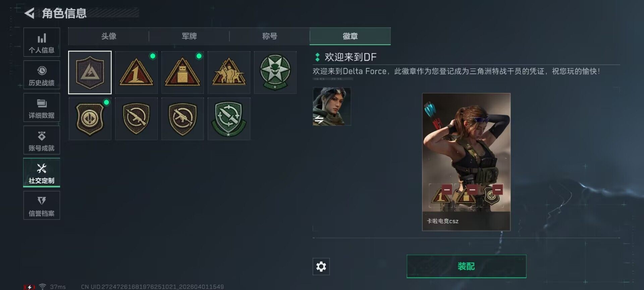Select the brown shield submachine gun badge
The width and height of the screenshot is (644, 290).
pos(182,119)
